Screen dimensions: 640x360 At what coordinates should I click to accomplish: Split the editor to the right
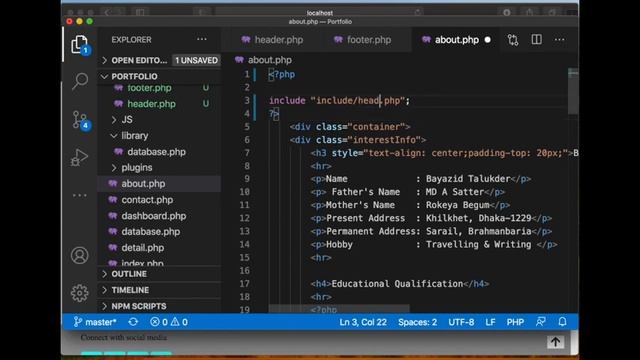point(536,40)
